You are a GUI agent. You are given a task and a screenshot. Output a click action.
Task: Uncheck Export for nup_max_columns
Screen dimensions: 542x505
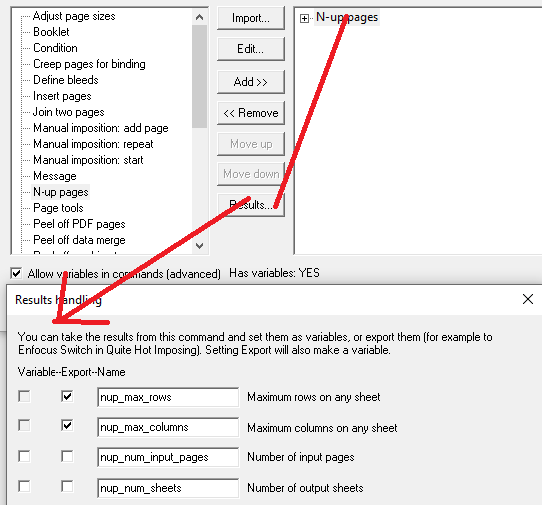pos(67,425)
